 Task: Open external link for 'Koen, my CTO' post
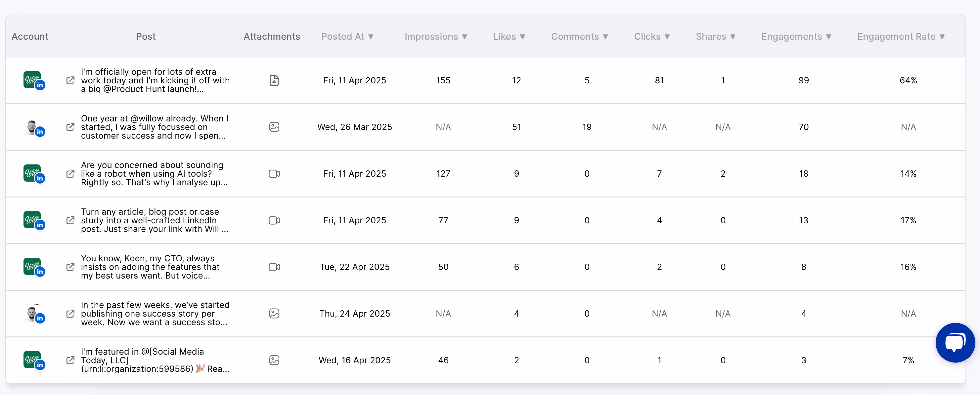70,267
